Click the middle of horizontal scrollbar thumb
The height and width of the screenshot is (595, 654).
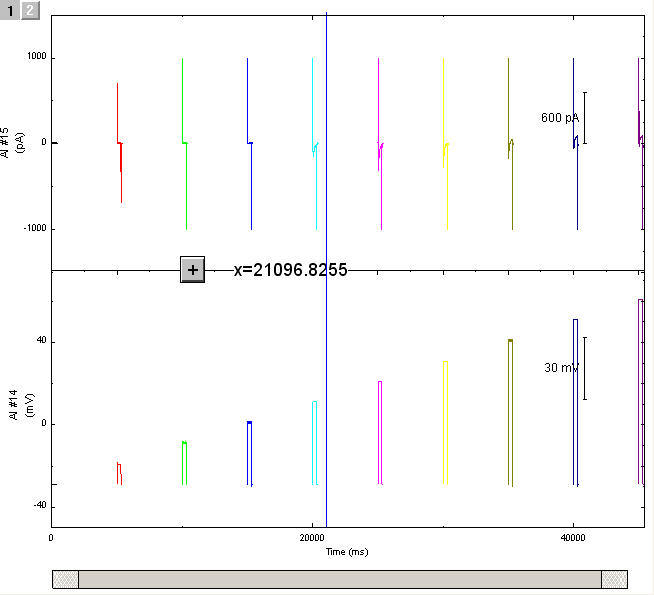pyautogui.click(x=339, y=579)
